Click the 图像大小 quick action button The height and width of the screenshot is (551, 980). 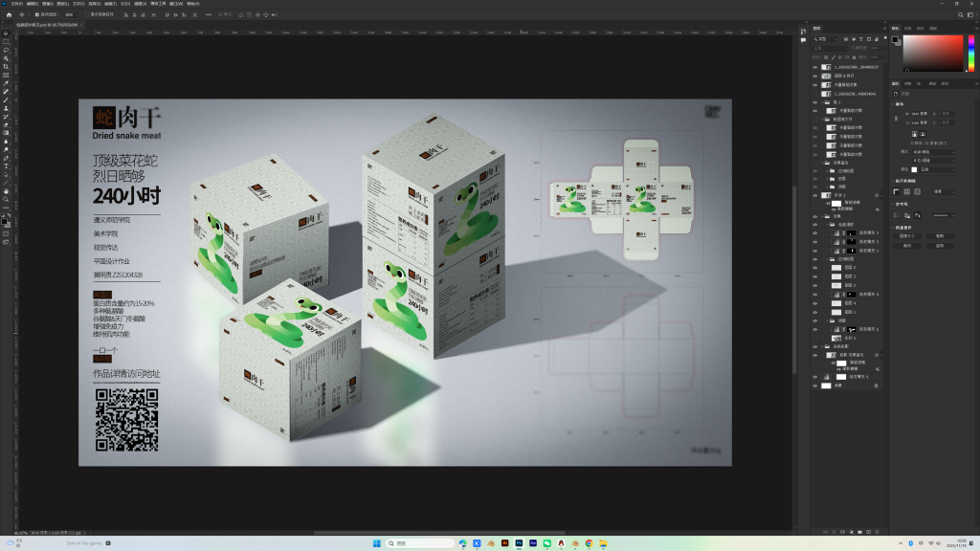tap(908, 235)
